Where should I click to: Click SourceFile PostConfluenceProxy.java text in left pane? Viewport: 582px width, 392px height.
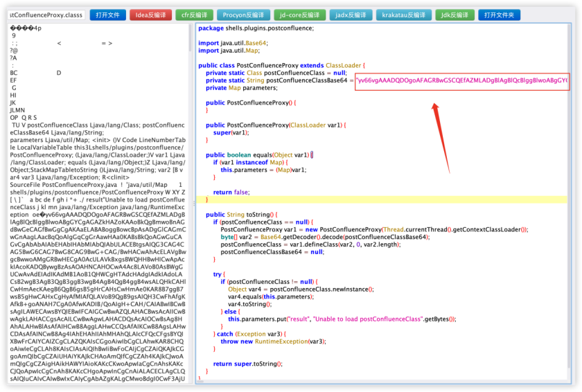(x=64, y=185)
